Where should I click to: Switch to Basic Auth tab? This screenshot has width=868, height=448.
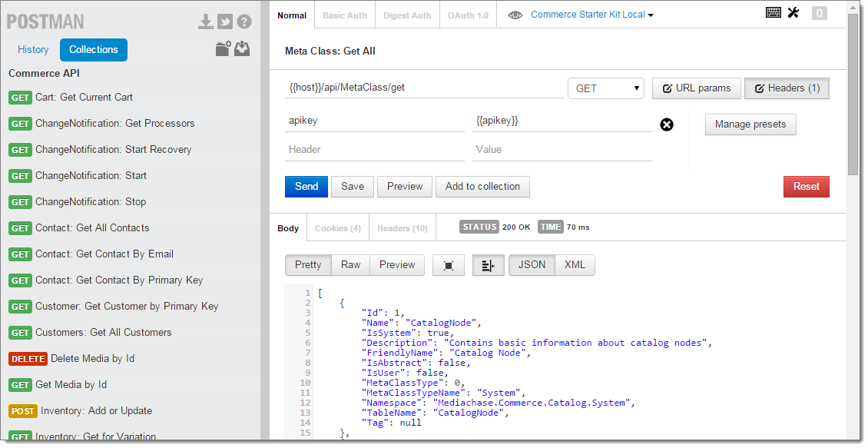[345, 15]
